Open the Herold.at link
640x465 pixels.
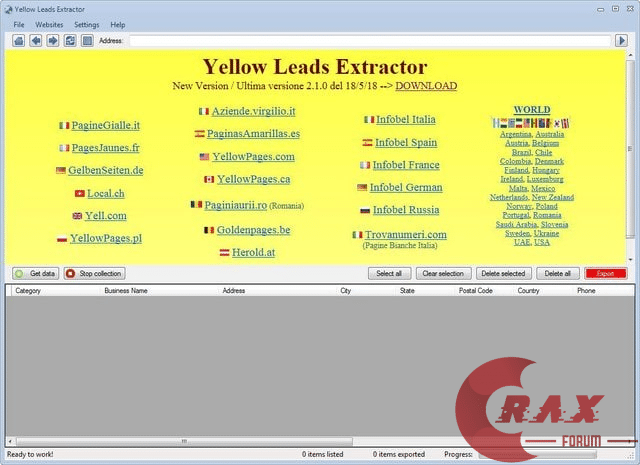pyautogui.click(x=253, y=252)
